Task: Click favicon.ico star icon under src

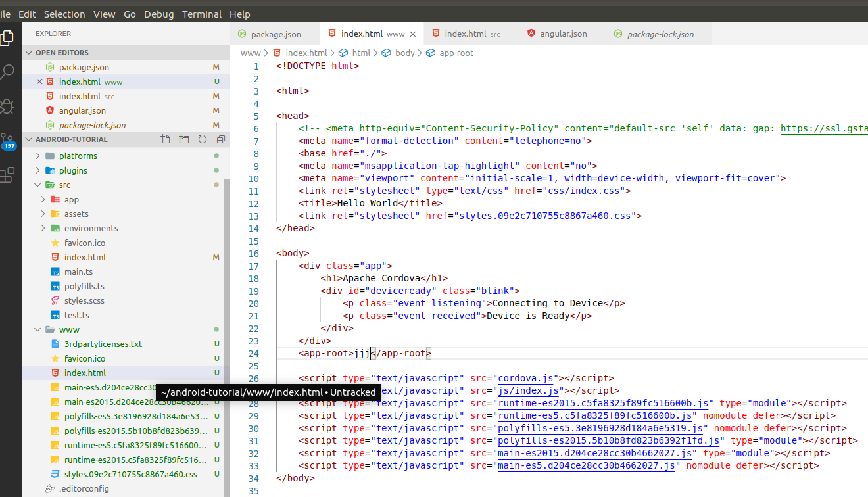Action: (55, 243)
